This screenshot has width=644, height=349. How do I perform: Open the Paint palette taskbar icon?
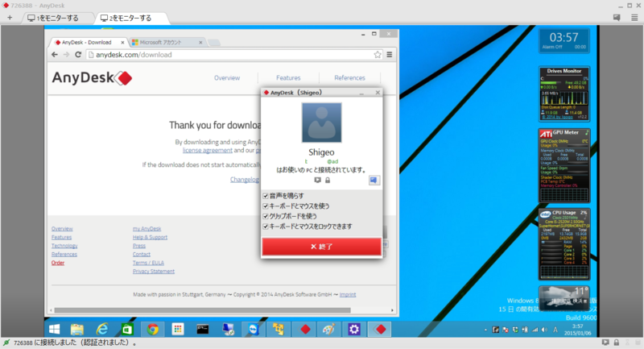click(328, 330)
